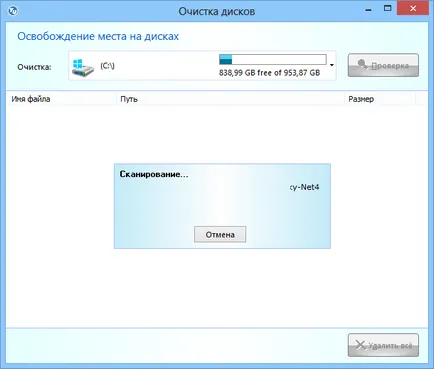The image size is (434, 369).
Task: Click the C: drive Windows disk icon
Action: click(83, 68)
